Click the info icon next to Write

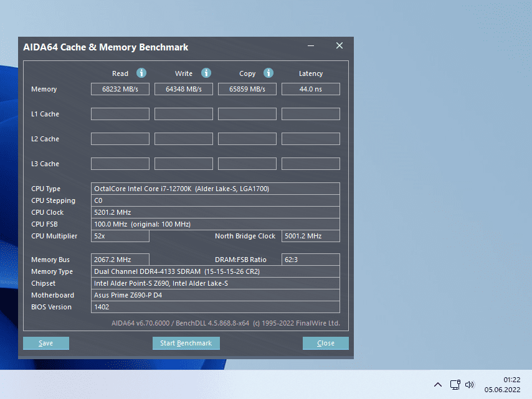pos(206,73)
